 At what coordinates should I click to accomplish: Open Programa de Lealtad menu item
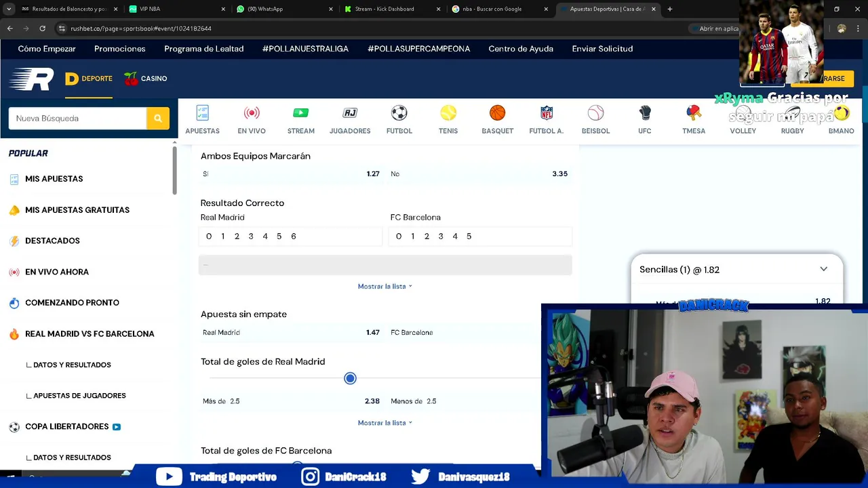(x=203, y=49)
